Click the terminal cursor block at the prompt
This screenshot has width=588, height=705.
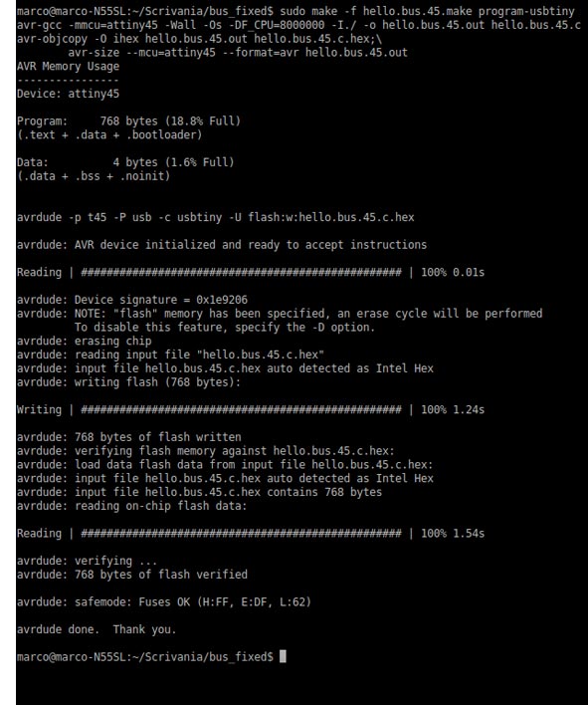tap(283, 656)
